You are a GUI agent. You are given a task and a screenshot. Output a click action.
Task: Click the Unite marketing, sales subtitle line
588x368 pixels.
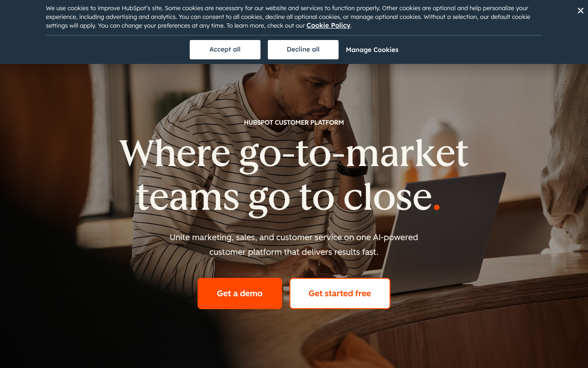[294, 237]
